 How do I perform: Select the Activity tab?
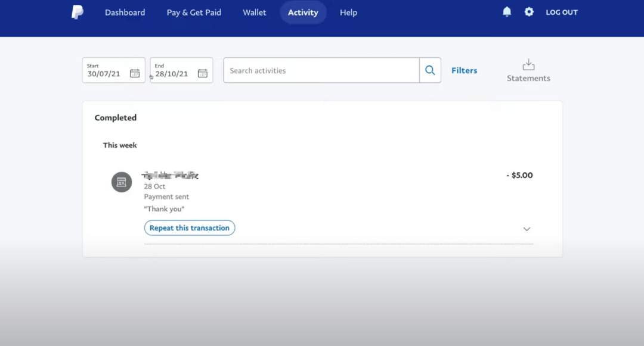(x=303, y=12)
